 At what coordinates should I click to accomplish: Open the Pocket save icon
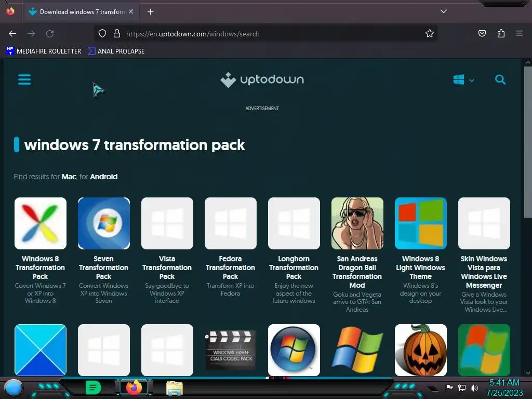coord(482,34)
